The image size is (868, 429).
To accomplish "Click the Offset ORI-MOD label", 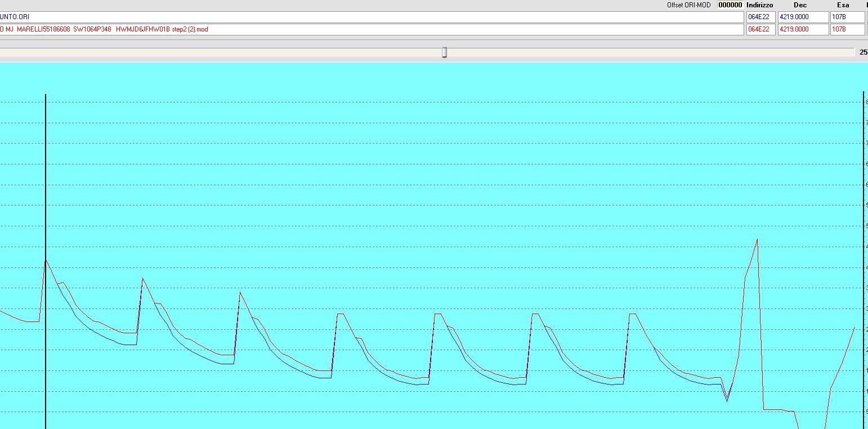I will [x=688, y=5].
